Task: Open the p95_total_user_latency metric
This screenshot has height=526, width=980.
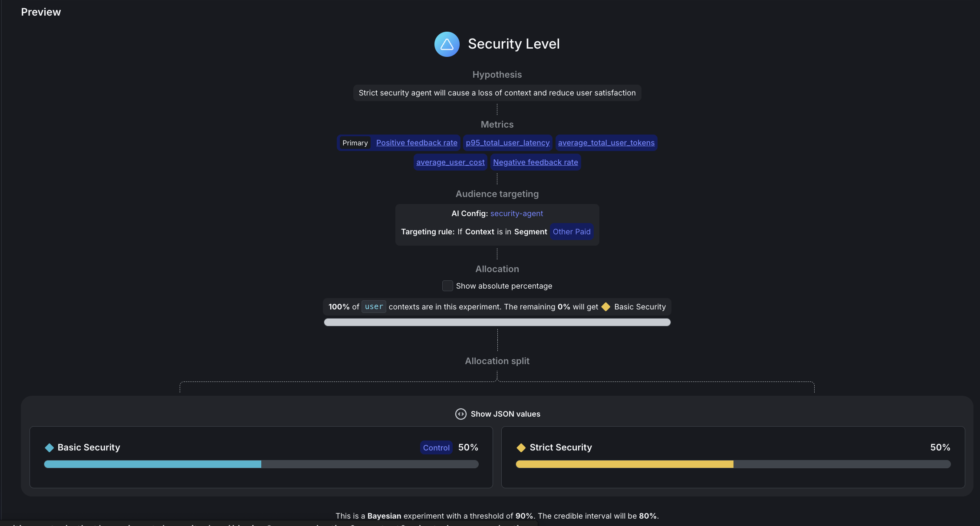Action: 507,142
